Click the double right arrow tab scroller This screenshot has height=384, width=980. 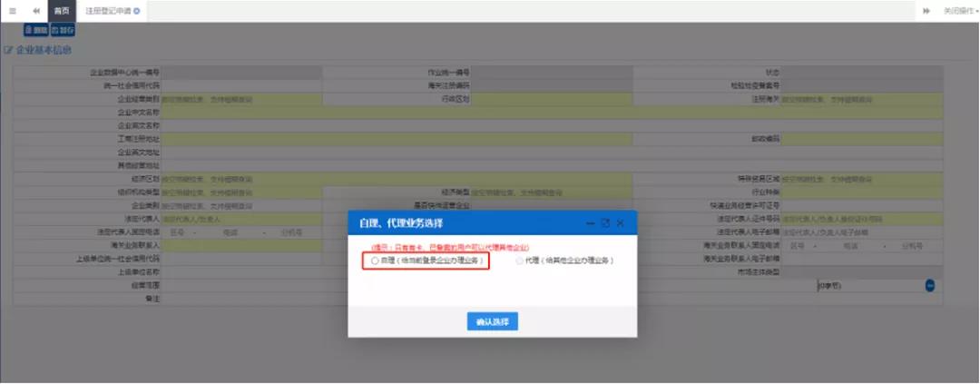[926, 11]
